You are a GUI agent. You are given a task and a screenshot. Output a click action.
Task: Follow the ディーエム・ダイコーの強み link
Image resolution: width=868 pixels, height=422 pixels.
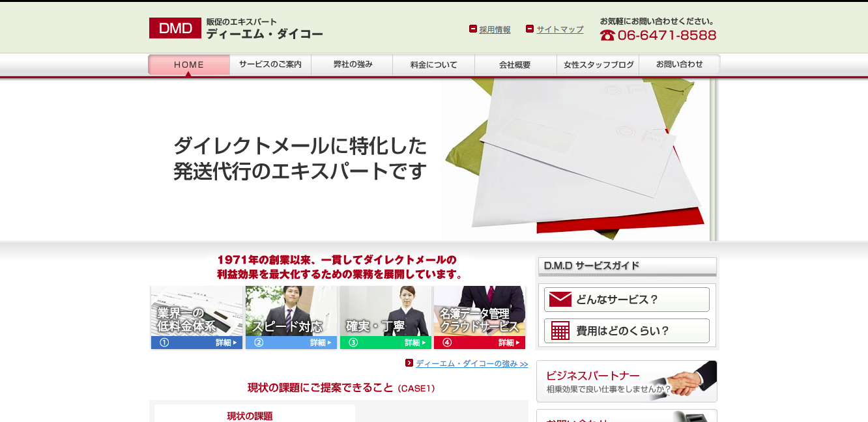pyautogui.click(x=467, y=364)
